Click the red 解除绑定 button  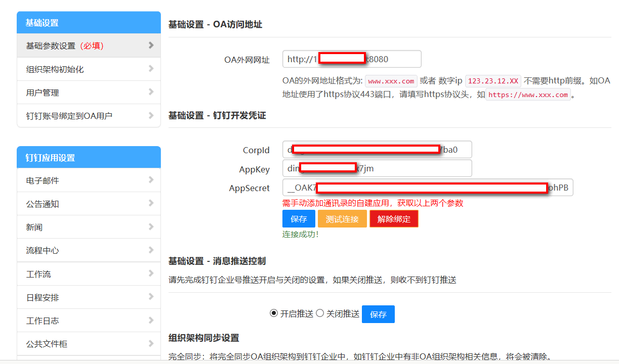pyautogui.click(x=394, y=219)
